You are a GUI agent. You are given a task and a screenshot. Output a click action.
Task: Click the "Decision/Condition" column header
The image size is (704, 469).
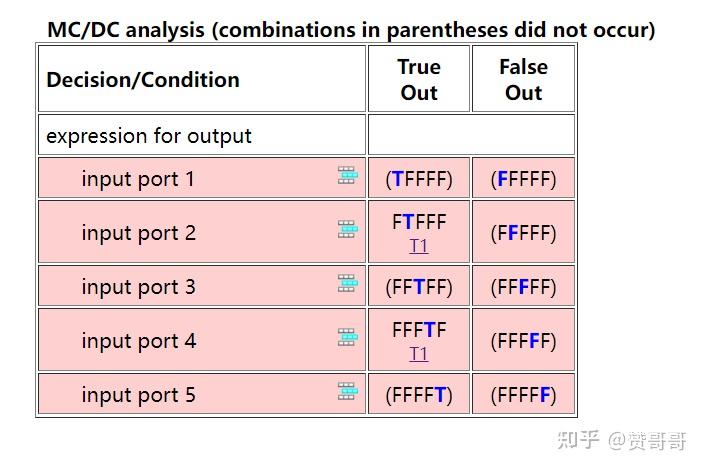(143, 80)
